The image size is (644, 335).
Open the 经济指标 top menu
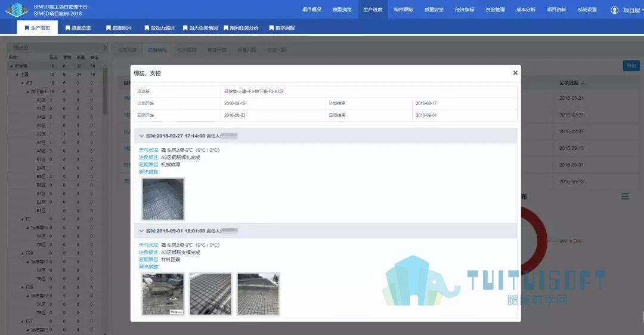click(465, 10)
